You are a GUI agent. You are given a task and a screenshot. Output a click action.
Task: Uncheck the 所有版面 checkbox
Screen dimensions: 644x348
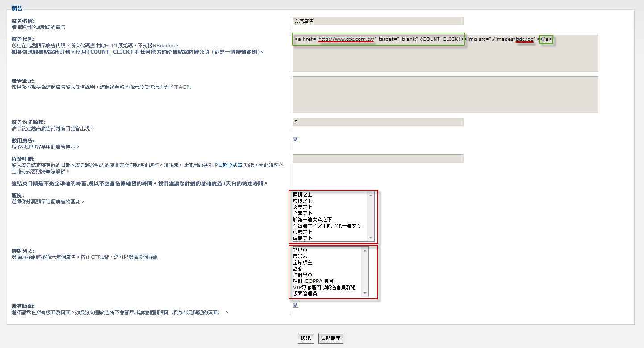295,305
